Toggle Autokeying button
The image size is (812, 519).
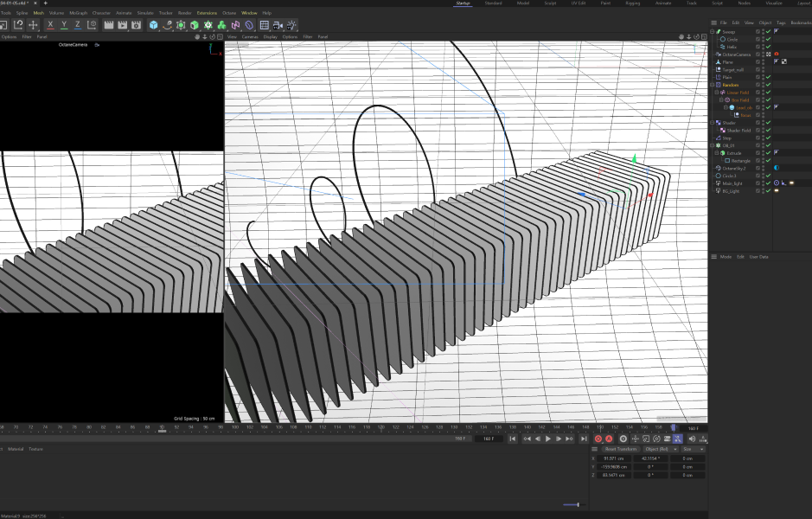[609, 439]
